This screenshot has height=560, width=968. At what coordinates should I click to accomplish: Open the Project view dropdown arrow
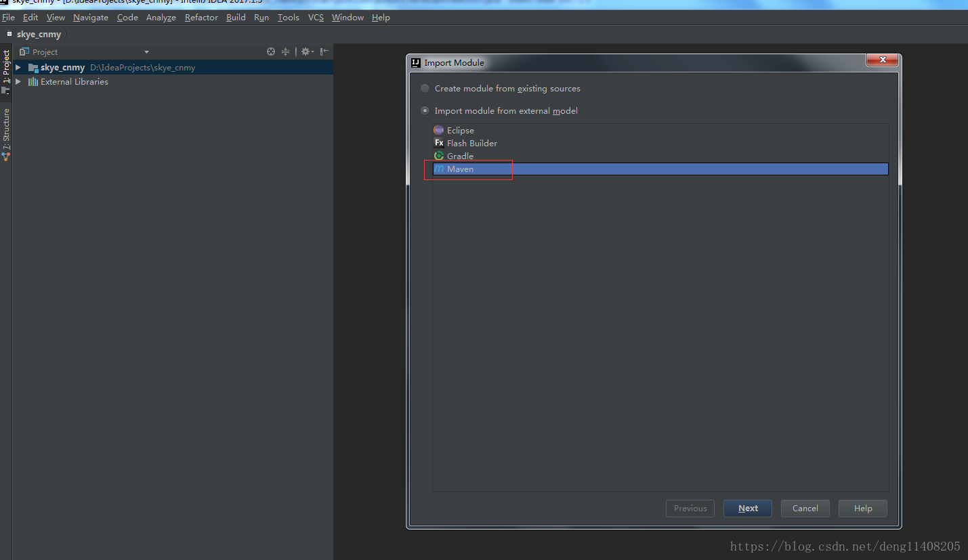[x=146, y=52]
